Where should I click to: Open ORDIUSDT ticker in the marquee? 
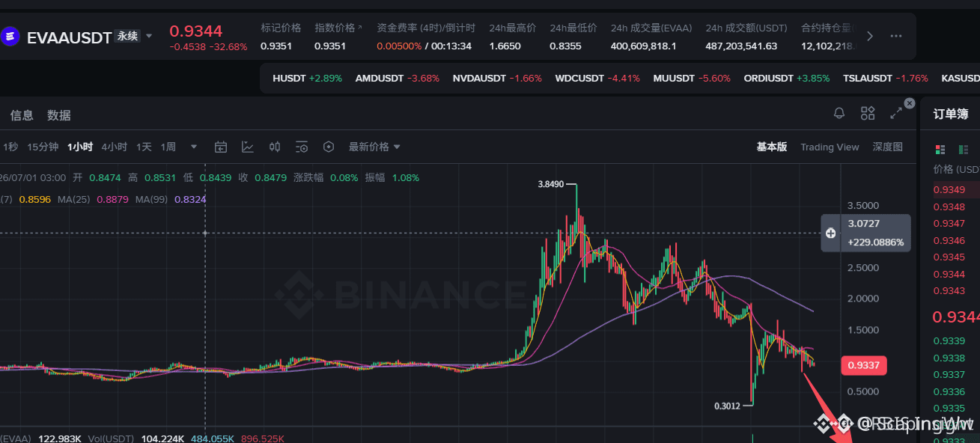click(787, 78)
